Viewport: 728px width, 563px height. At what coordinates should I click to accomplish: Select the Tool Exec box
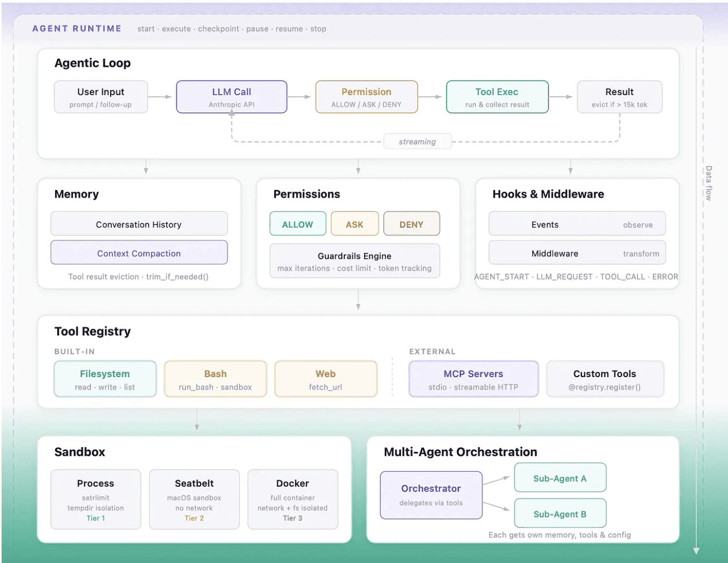pos(497,97)
